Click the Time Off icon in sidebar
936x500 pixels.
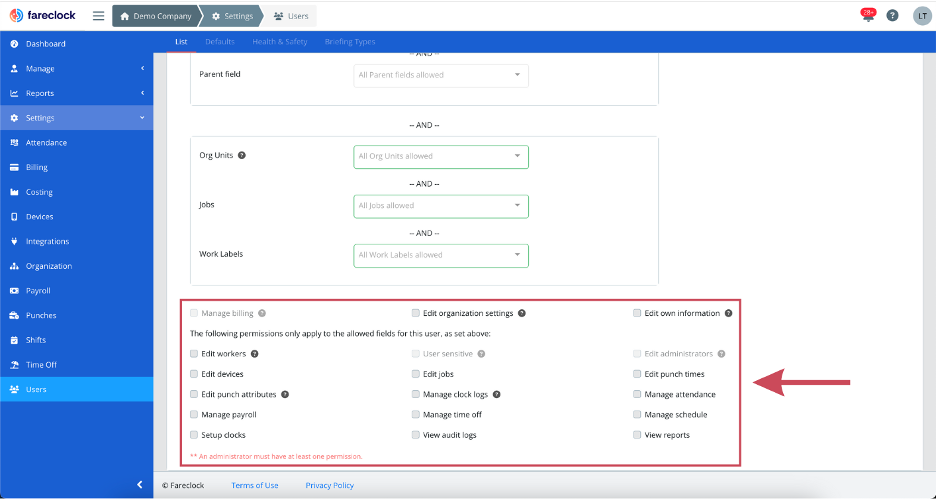tap(14, 365)
